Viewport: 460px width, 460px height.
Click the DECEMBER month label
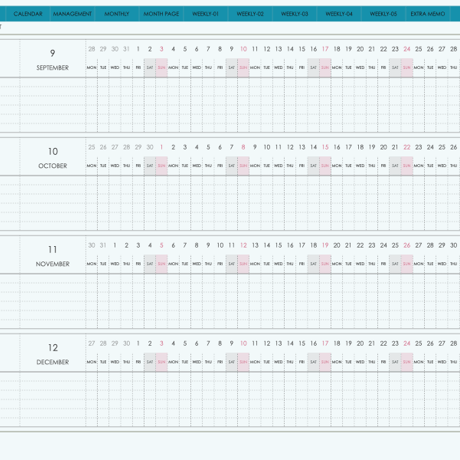coord(53,362)
